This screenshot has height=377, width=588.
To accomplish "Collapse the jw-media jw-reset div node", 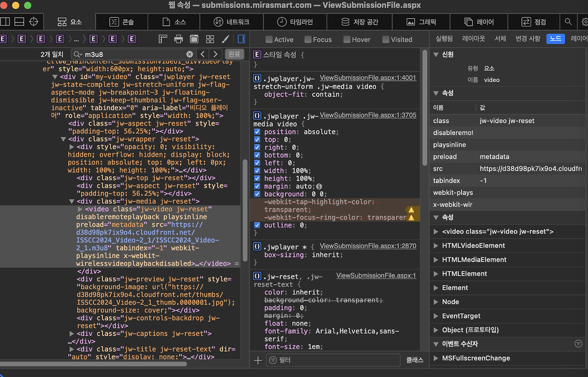I will [x=72, y=201].
